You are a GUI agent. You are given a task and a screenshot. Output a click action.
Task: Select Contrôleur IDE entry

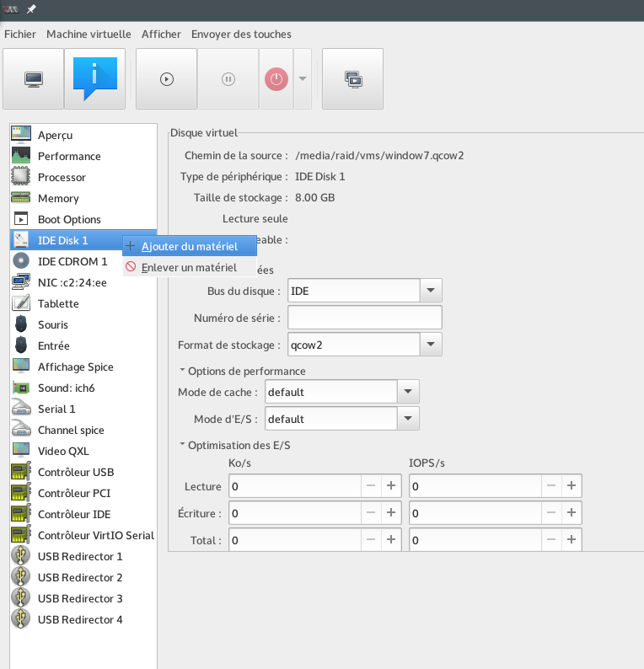pyautogui.click(x=83, y=515)
